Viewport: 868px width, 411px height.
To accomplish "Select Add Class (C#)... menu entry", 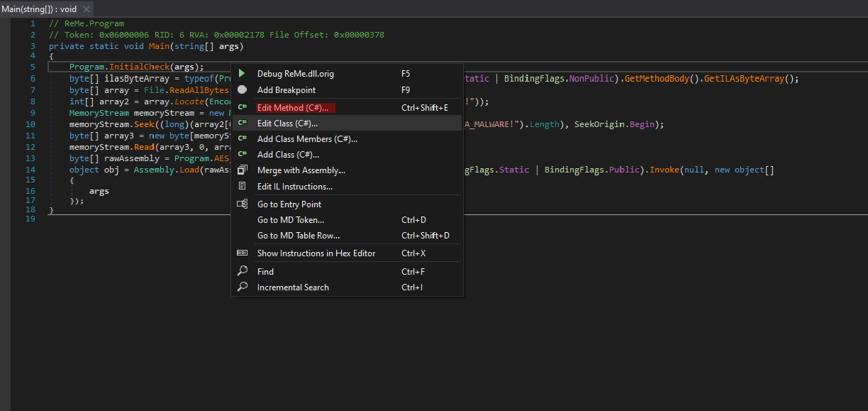I will 288,155.
